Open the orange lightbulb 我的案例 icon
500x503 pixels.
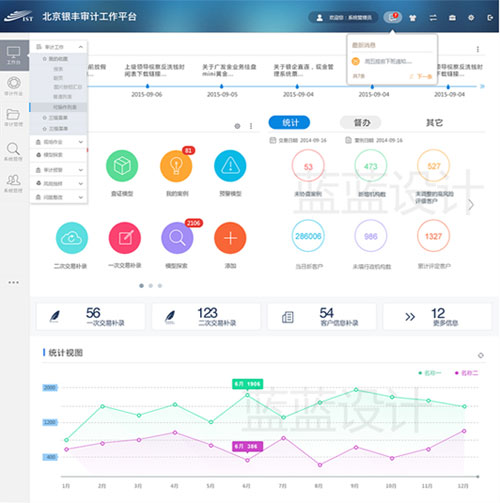176,166
